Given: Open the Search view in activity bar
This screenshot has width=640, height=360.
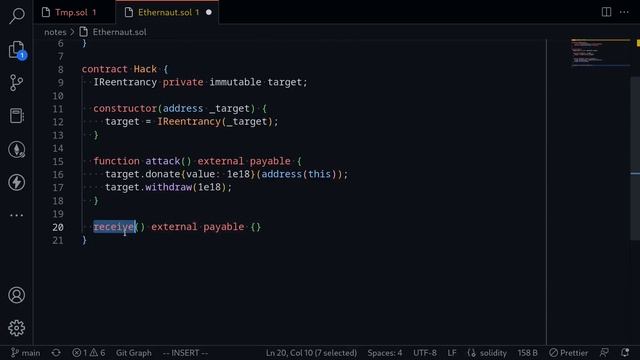Looking at the screenshot, I should (x=17, y=16).
